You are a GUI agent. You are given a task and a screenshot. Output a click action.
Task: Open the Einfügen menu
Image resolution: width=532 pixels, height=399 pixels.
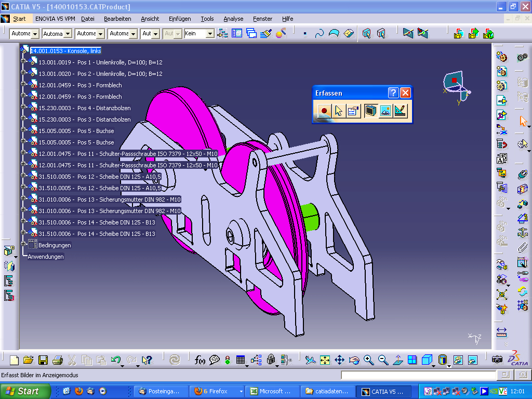[x=180, y=19]
